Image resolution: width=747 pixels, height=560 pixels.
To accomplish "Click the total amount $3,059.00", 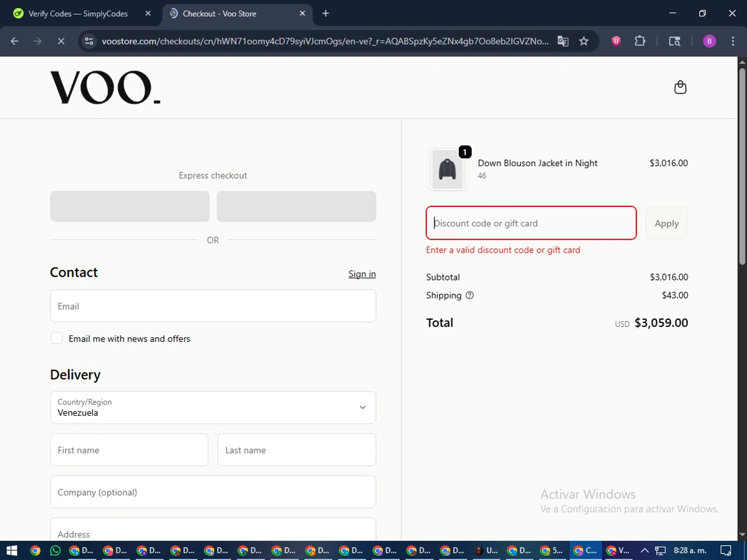I will [661, 323].
